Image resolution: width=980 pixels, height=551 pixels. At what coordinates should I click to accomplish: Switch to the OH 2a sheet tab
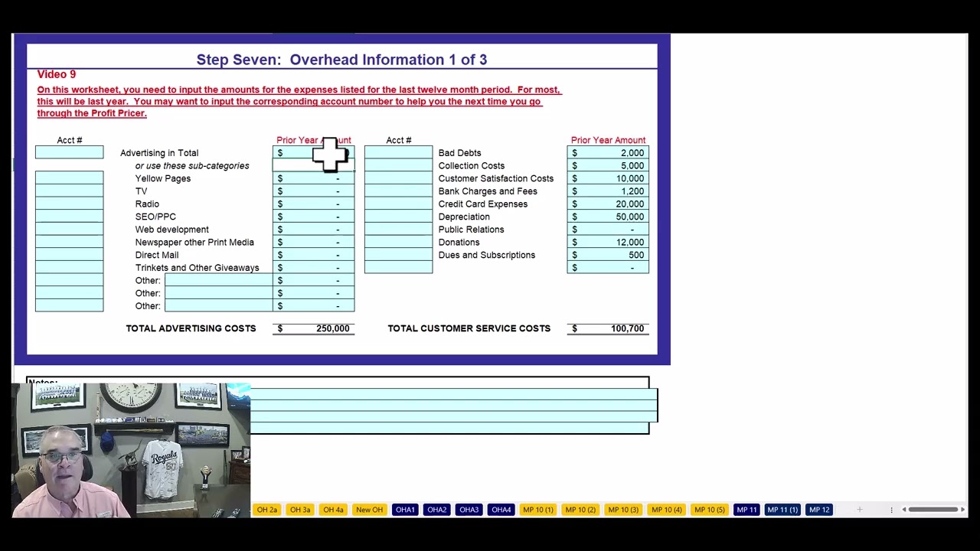click(x=267, y=510)
